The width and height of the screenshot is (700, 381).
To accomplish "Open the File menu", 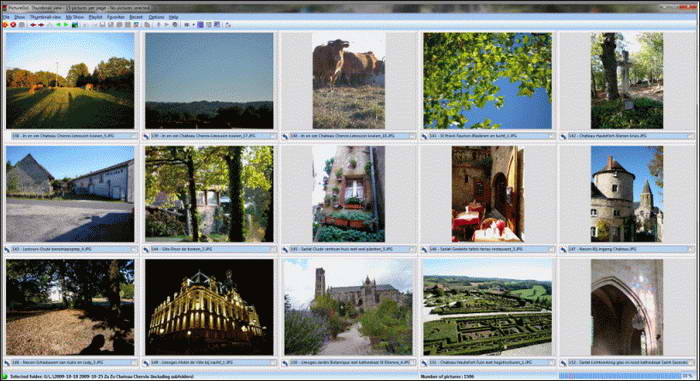I will click(x=6, y=17).
